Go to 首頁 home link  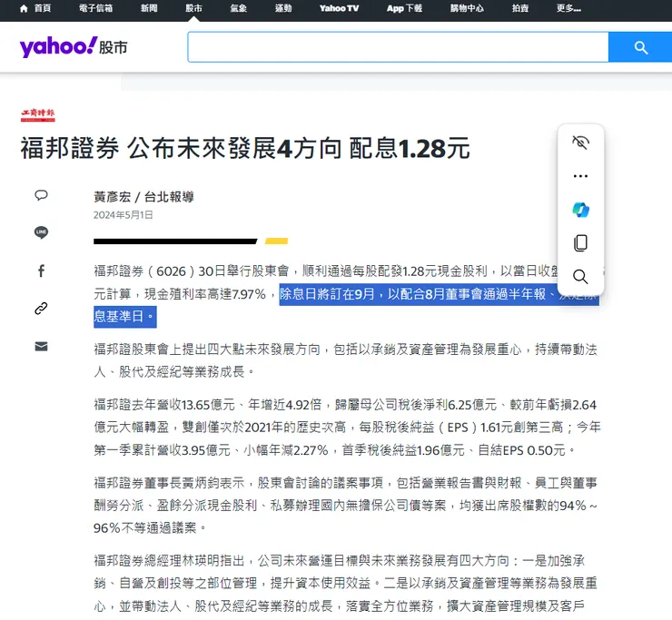point(35,8)
